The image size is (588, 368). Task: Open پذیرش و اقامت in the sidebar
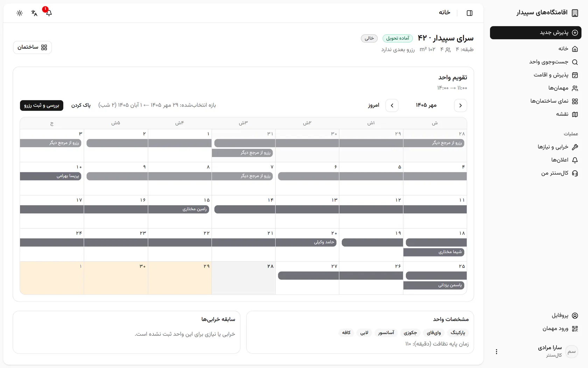tap(535, 75)
